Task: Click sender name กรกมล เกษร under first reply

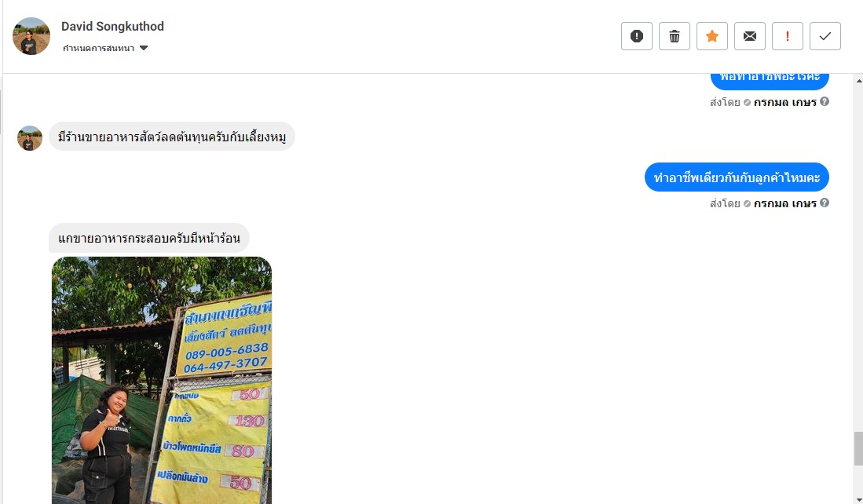Action: tap(784, 102)
